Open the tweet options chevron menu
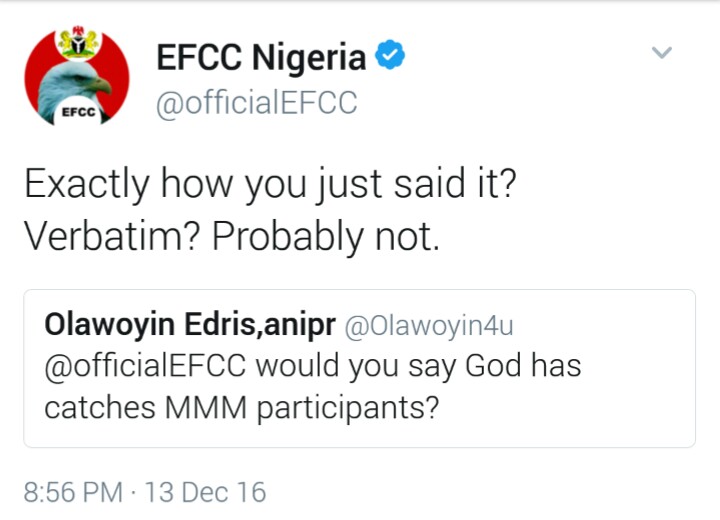The image size is (720, 520). tap(662, 52)
